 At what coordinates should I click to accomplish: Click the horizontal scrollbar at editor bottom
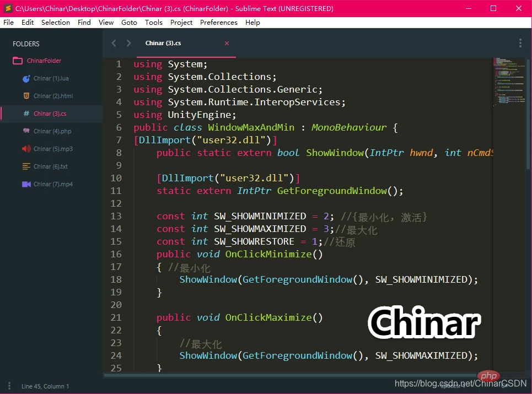(290, 375)
